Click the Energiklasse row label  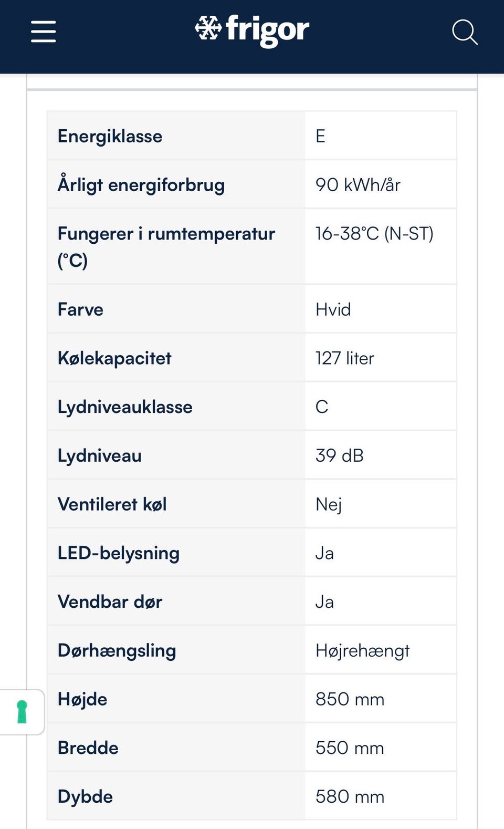click(110, 137)
